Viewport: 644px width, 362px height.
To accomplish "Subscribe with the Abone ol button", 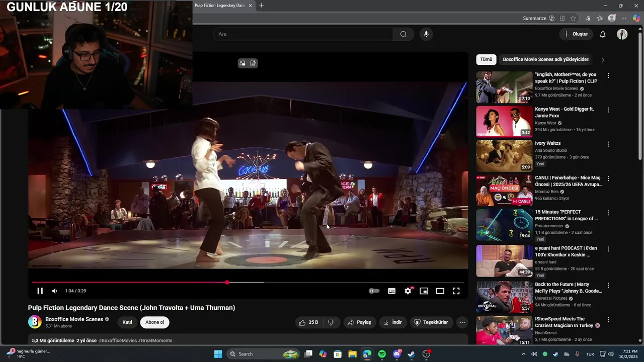I will tap(155, 322).
